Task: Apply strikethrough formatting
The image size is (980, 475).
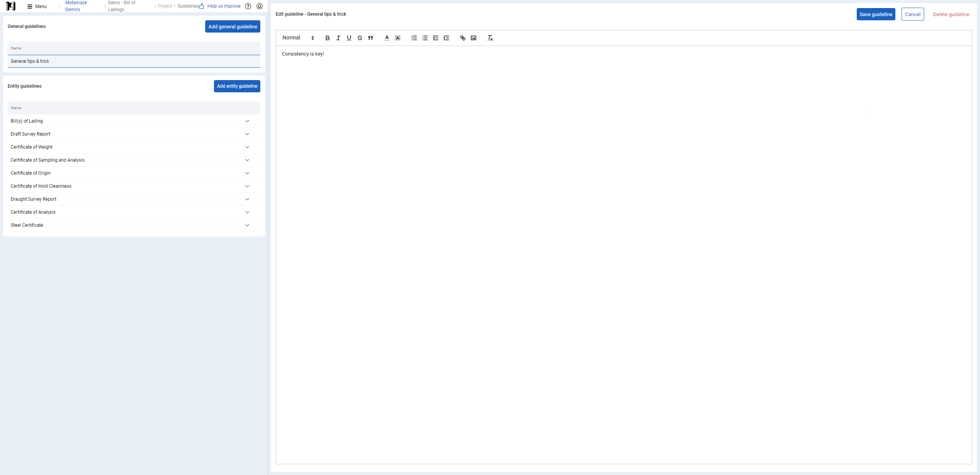Action: (359, 38)
